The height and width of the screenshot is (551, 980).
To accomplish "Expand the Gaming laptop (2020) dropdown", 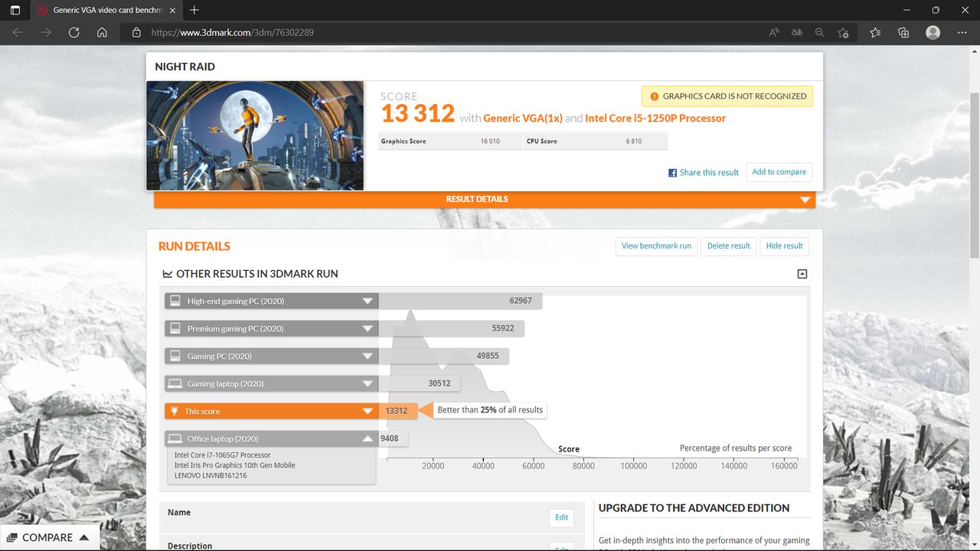I will (367, 383).
